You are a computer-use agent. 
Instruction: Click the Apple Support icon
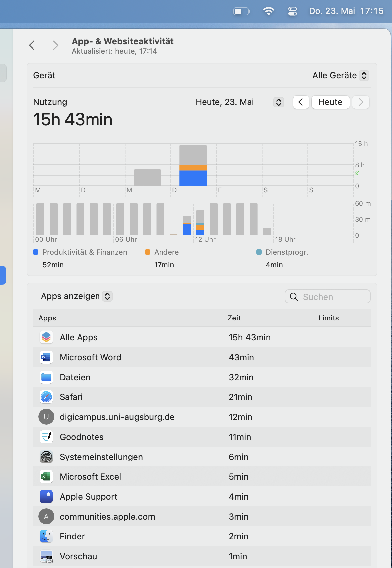(x=46, y=497)
